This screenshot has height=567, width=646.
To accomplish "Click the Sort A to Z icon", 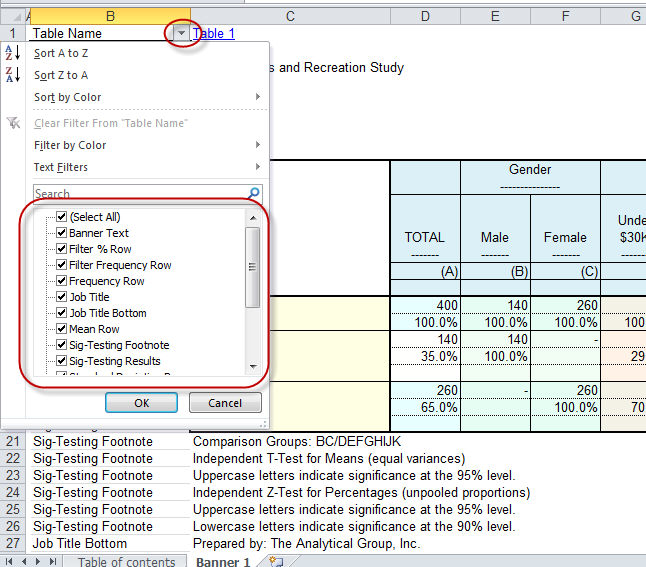I will [x=13, y=53].
